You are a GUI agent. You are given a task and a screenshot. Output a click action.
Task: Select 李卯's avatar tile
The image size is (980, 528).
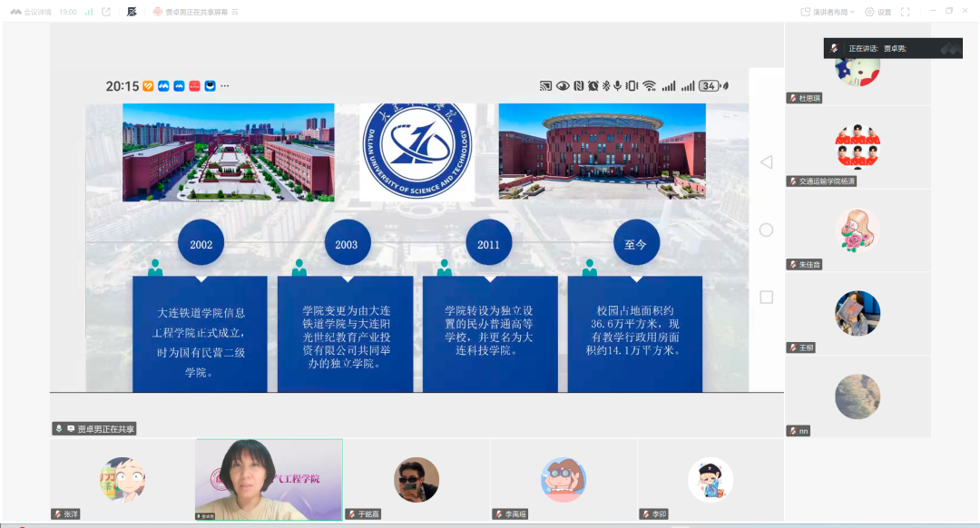[710, 479]
